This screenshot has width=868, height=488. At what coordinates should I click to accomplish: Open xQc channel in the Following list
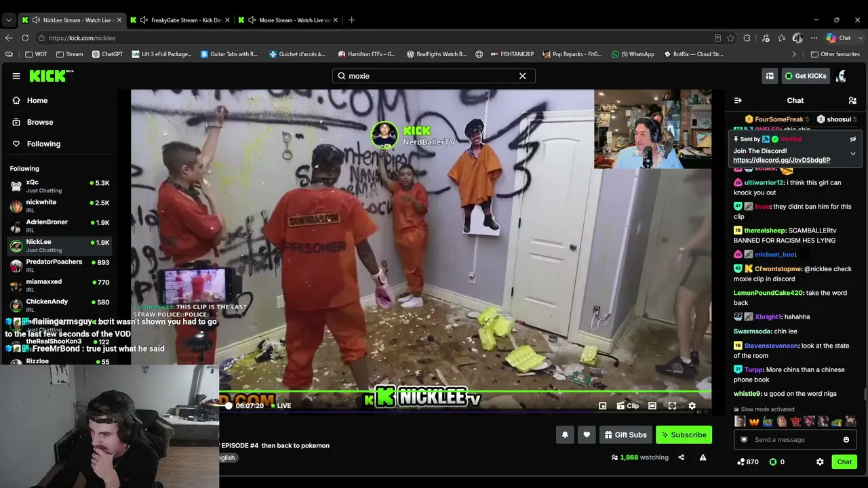pos(60,186)
